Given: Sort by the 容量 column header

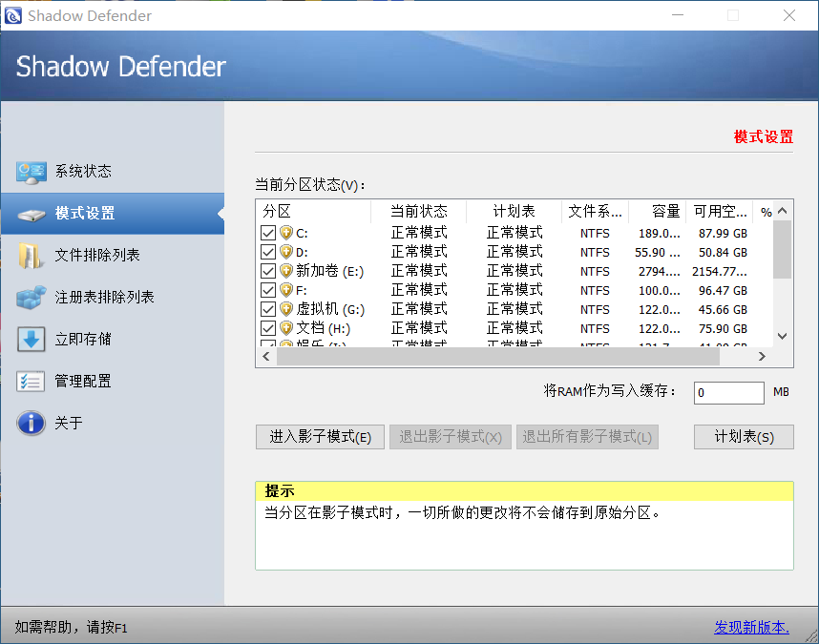Looking at the screenshot, I should (x=658, y=212).
